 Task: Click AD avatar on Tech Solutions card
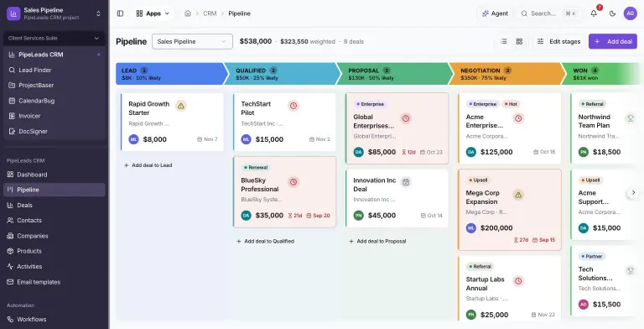(x=584, y=305)
